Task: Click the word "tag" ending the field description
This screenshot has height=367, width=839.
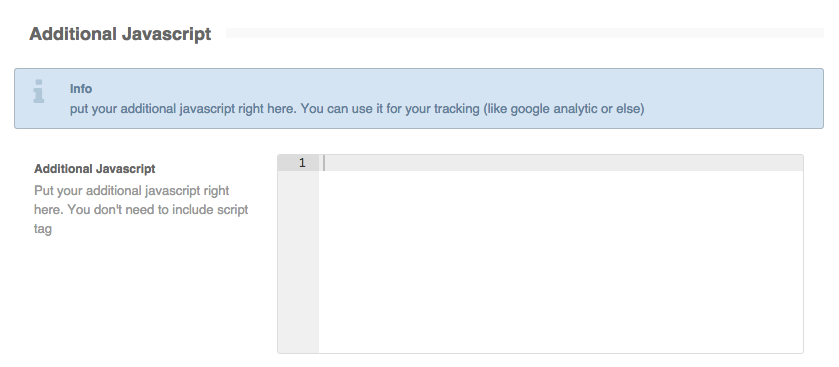Action: [x=43, y=229]
